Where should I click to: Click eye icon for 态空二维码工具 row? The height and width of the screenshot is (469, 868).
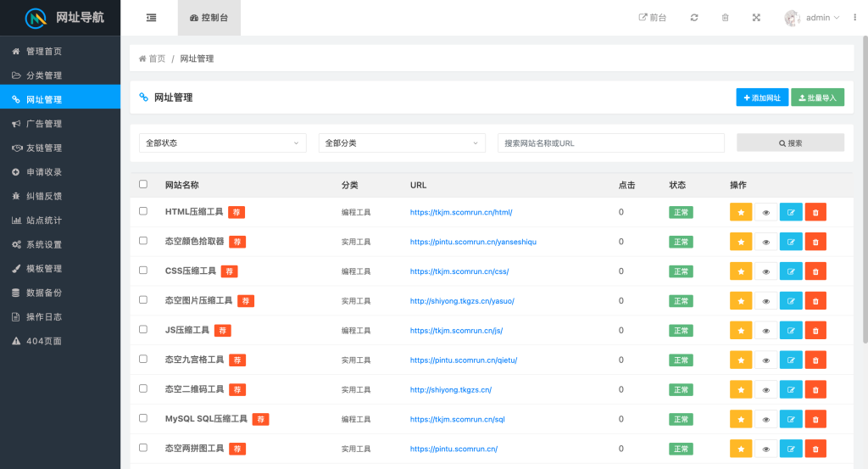coord(766,390)
